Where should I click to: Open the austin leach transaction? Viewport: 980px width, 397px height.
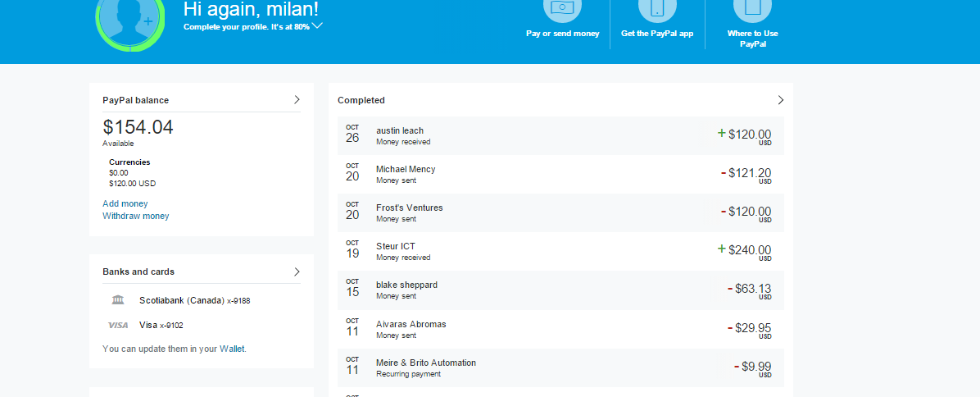pyautogui.click(x=560, y=135)
